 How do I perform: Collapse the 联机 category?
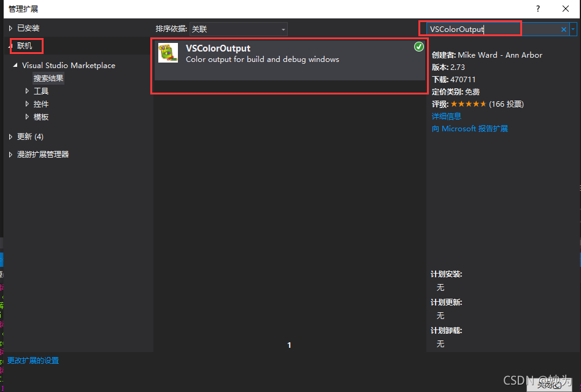tap(11, 46)
